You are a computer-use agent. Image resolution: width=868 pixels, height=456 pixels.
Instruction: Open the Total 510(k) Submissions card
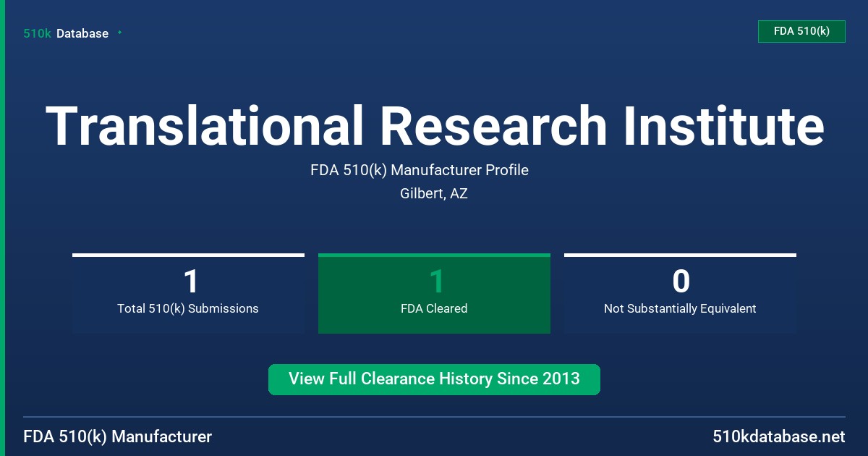click(188, 293)
